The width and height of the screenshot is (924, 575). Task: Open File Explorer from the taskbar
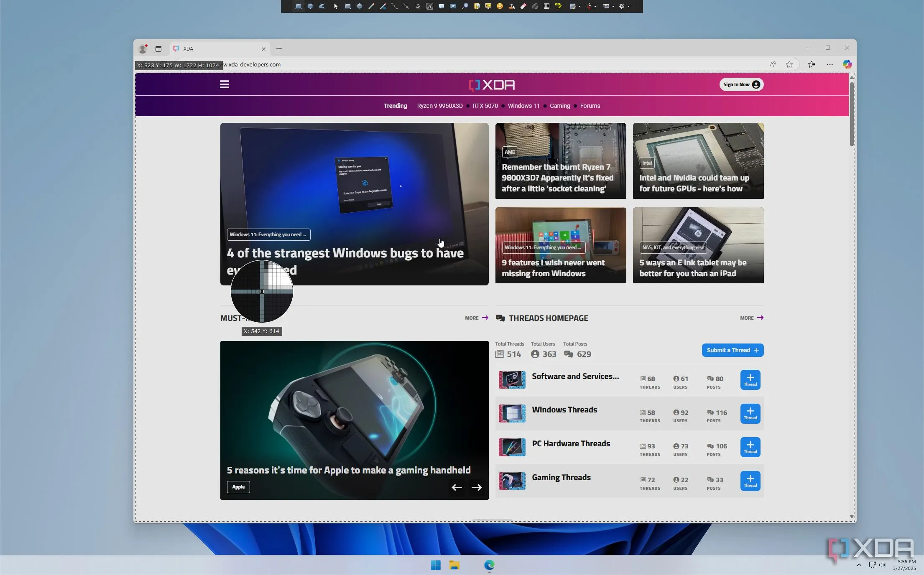tap(454, 565)
